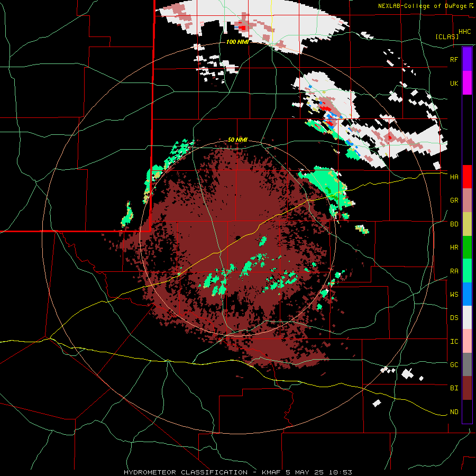476x476 pixels.
Task: Click the light pink IC ice crystals swatch
Action: point(467,341)
